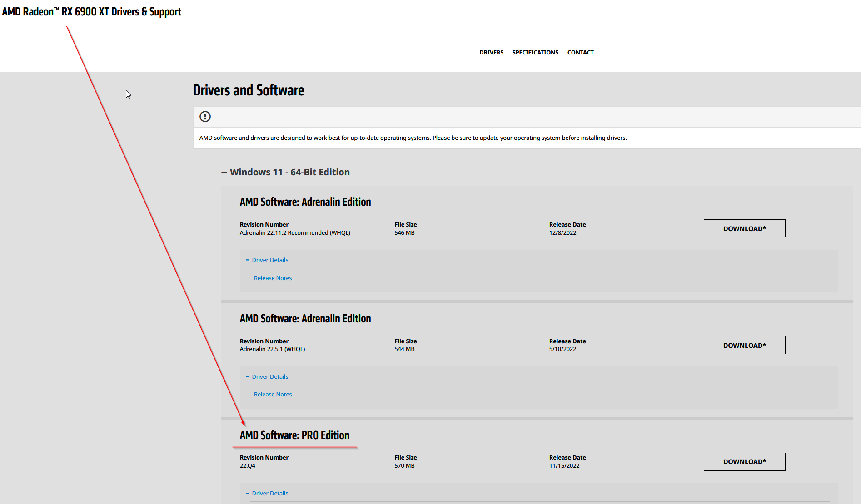Click the 'Drivers and Software' heading

249,90
